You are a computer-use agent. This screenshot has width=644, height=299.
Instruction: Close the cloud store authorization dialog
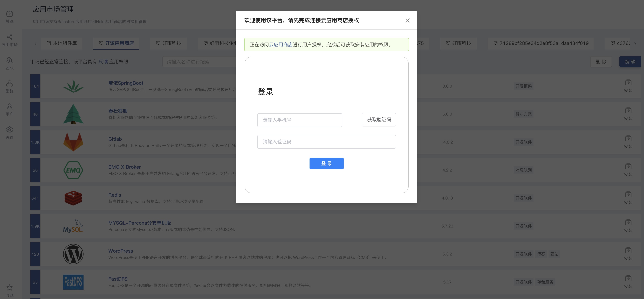point(408,20)
